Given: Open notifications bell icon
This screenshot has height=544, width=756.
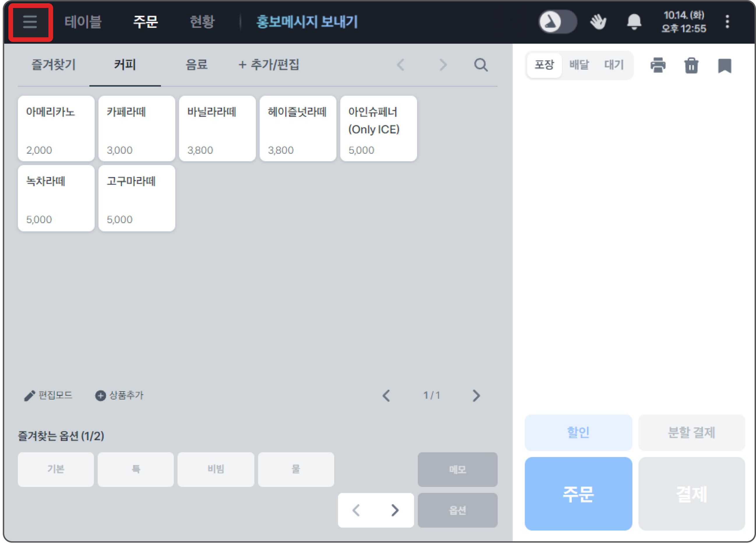Looking at the screenshot, I should 634,22.
